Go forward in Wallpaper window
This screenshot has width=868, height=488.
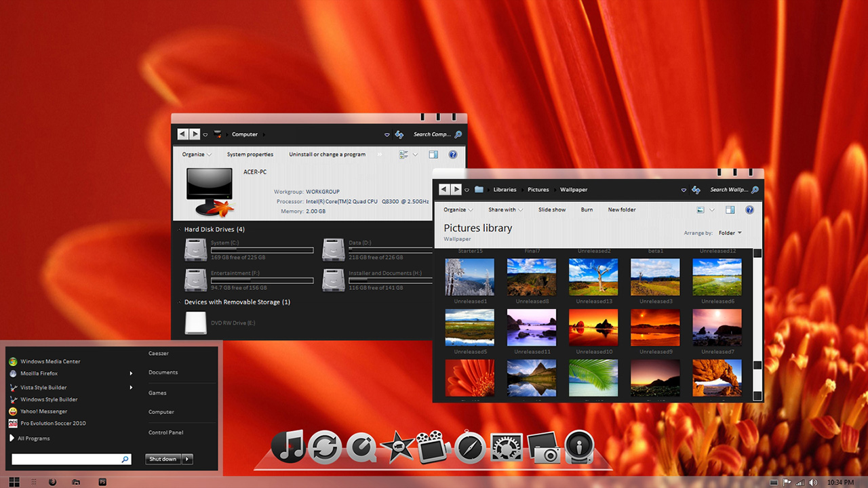pyautogui.click(x=456, y=190)
